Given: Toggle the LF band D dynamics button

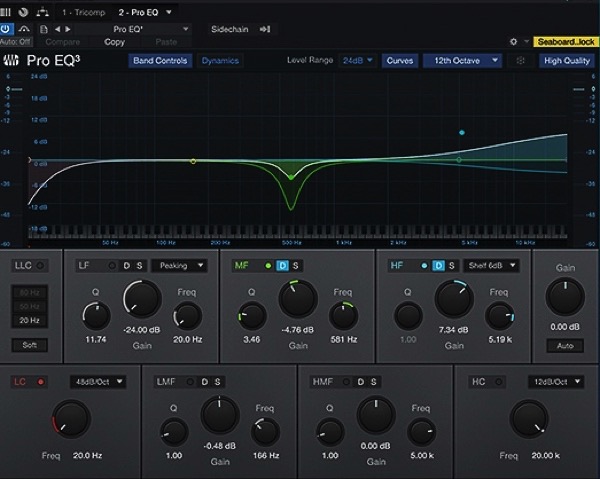Looking at the screenshot, I should [x=127, y=266].
